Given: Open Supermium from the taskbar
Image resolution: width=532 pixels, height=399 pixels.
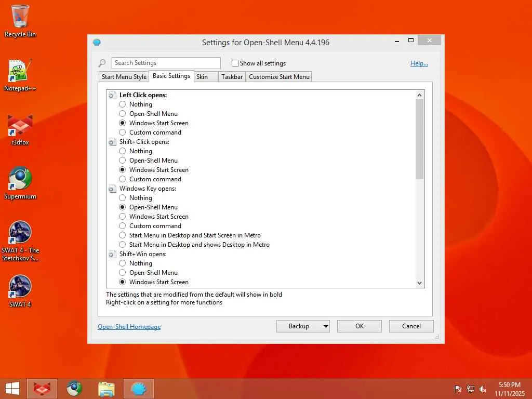Looking at the screenshot, I should click(x=74, y=389).
